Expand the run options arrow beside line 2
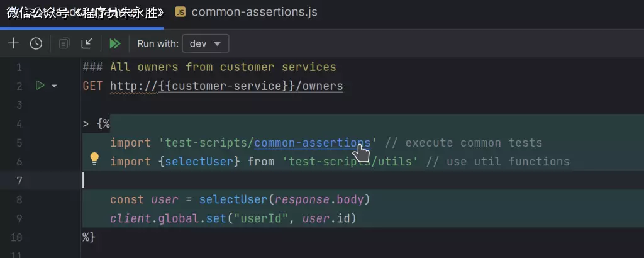The image size is (644, 258). coord(54,86)
